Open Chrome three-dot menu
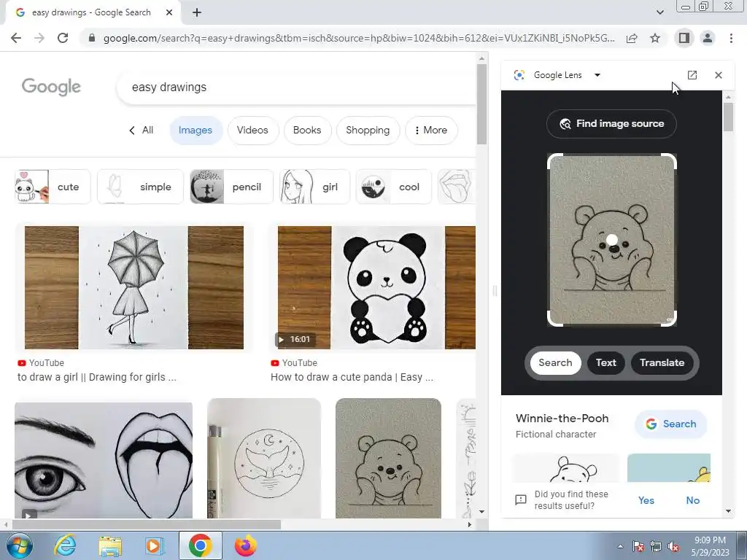 coord(731,38)
